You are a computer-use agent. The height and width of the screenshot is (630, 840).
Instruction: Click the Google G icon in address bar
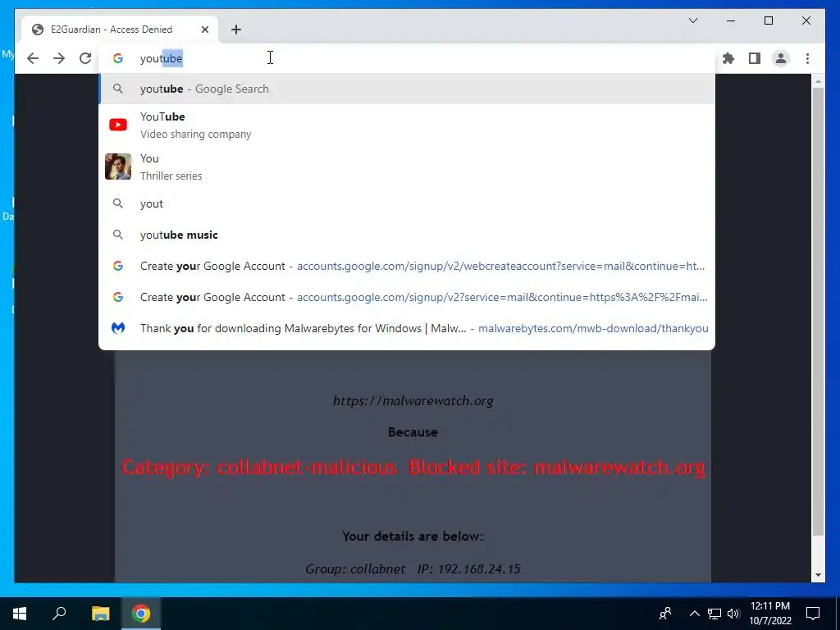click(x=118, y=58)
